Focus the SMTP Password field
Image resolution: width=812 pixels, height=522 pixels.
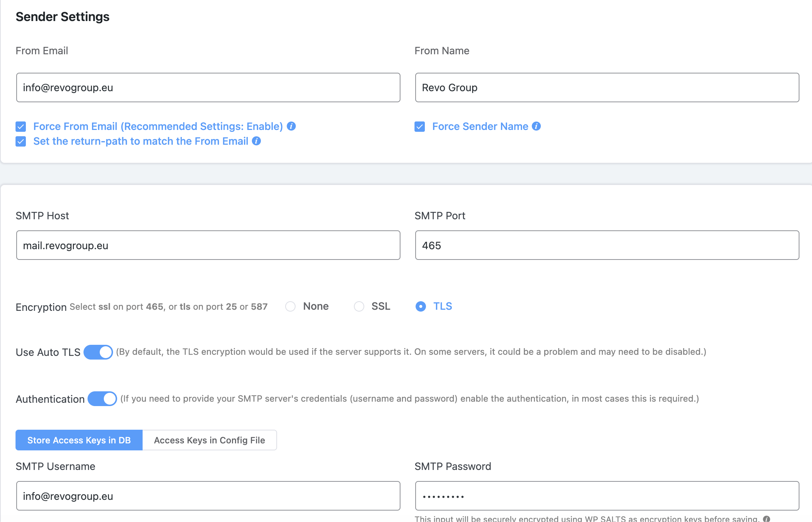[607, 496]
